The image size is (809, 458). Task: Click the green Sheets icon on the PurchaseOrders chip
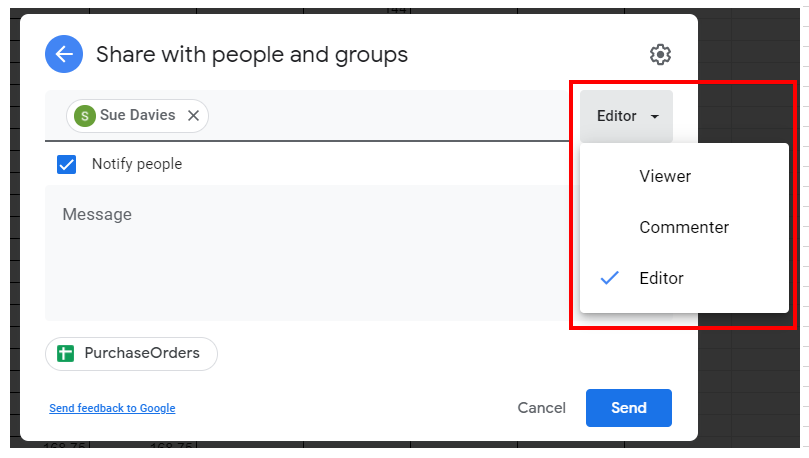[x=66, y=353]
